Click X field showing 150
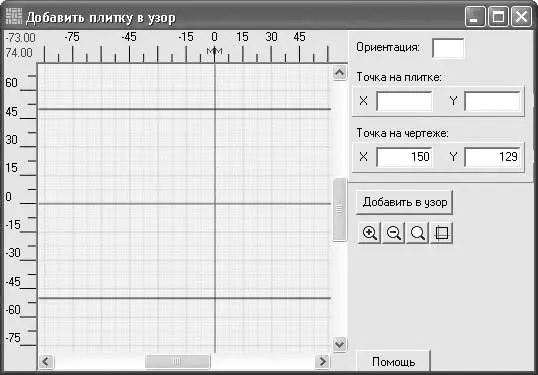The height and width of the screenshot is (375, 538). pyautogui.click(x=404, y=157)
